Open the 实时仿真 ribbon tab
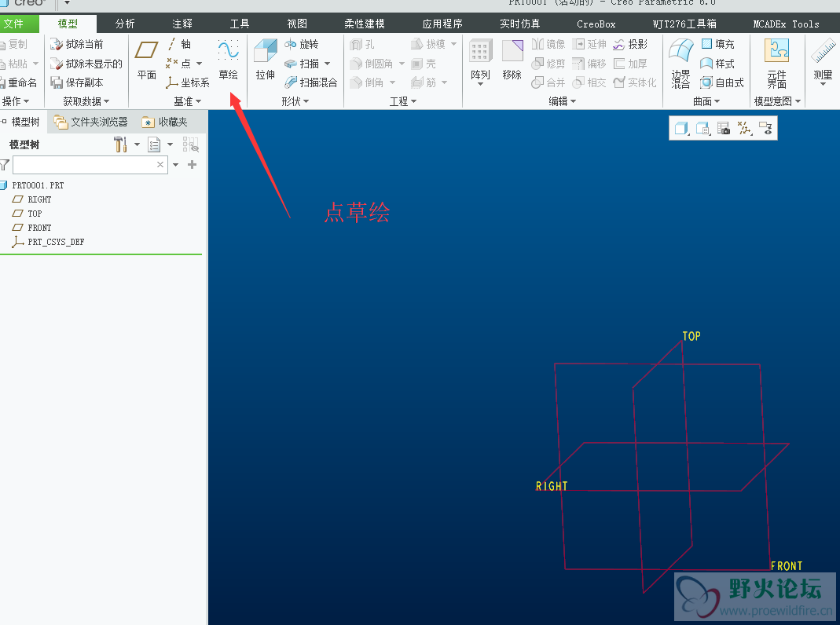 coord(519,24)
